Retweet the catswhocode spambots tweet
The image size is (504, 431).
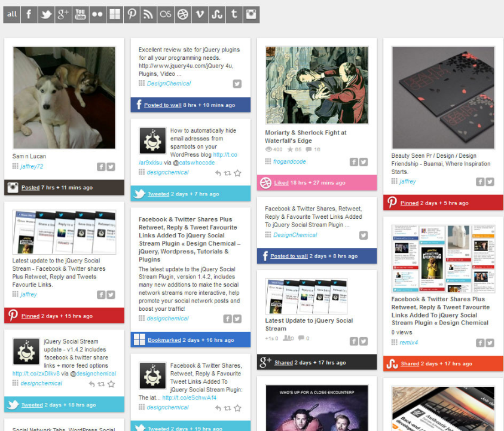pos(228,173)
